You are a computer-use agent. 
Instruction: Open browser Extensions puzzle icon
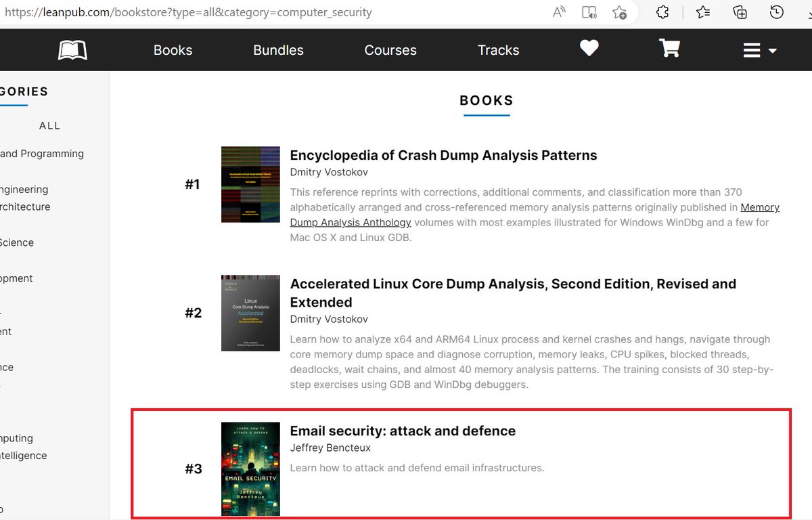[663, 12]
